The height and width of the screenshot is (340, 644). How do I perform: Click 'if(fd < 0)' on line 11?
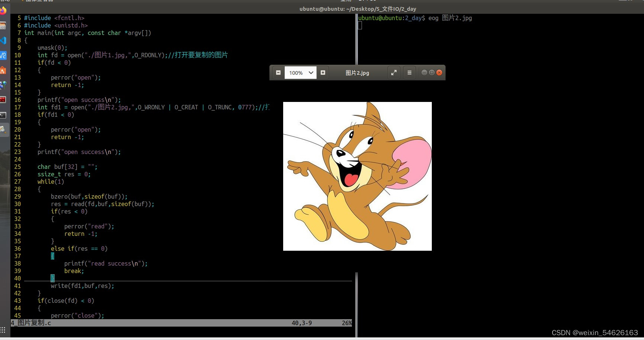(54, 62)
